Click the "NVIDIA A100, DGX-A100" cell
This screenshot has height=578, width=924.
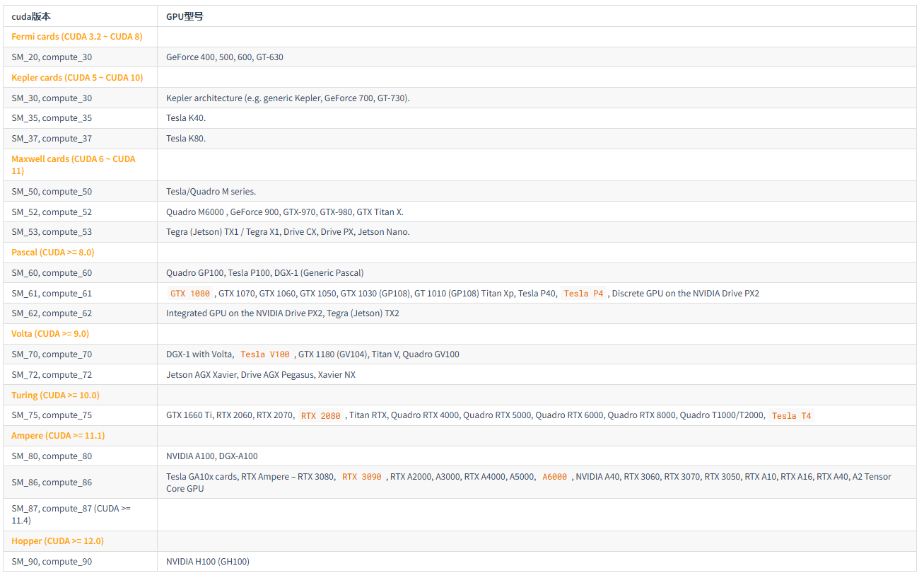click(537, 456)
